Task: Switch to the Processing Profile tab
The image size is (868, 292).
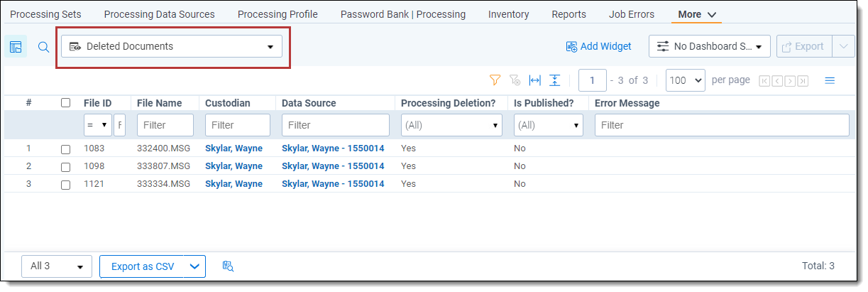Action: click(278, 14)
